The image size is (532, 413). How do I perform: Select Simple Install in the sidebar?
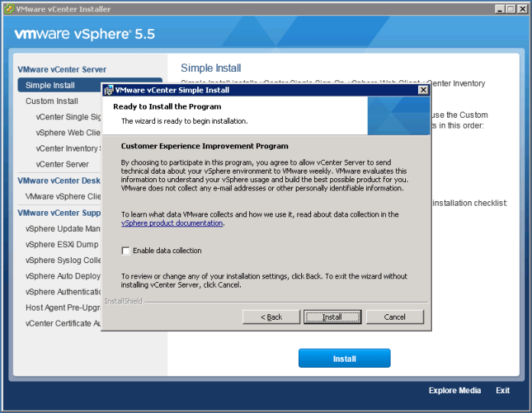click(x=50, y=86)
